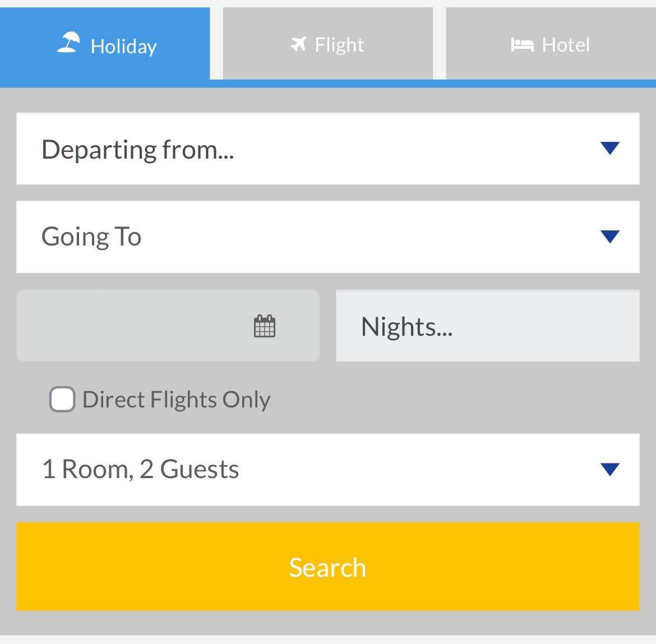This screenshot has width=656, height=644.
Task: Switch to the Hotel tab
Action: coord(551,44)
